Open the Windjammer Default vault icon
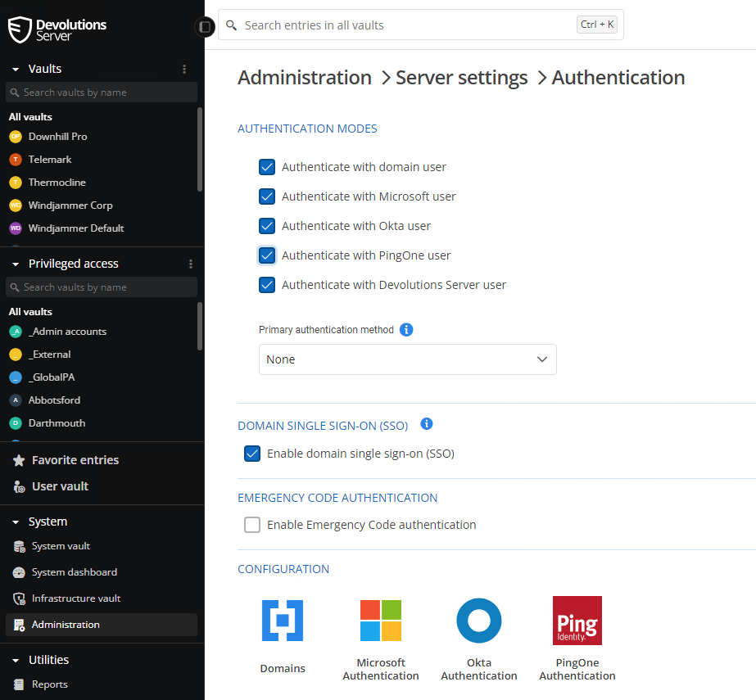 tap(16, 228)
